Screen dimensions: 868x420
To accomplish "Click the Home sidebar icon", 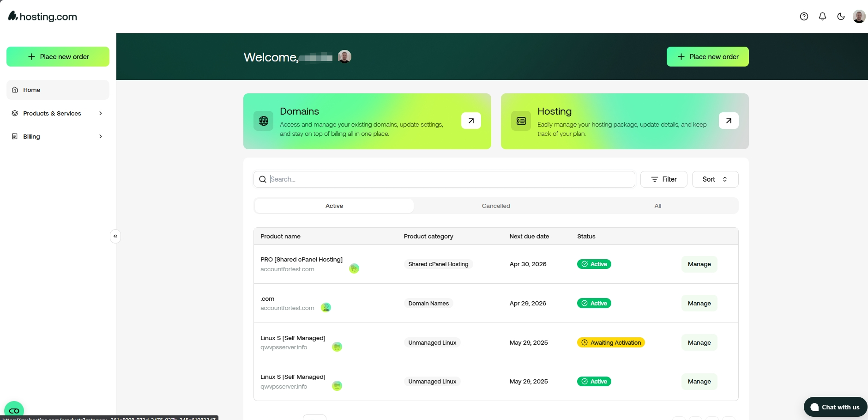I will point(15,90).
